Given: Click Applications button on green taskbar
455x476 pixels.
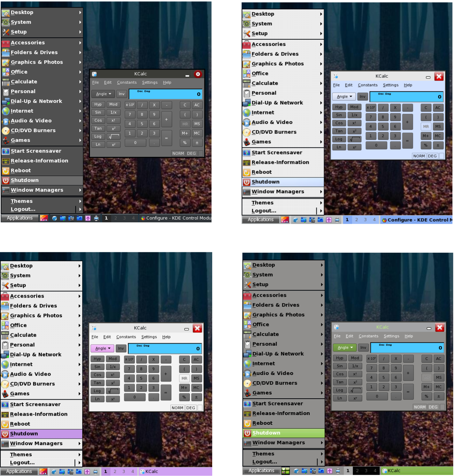Looking at the screenshot, I should point(261,471).
